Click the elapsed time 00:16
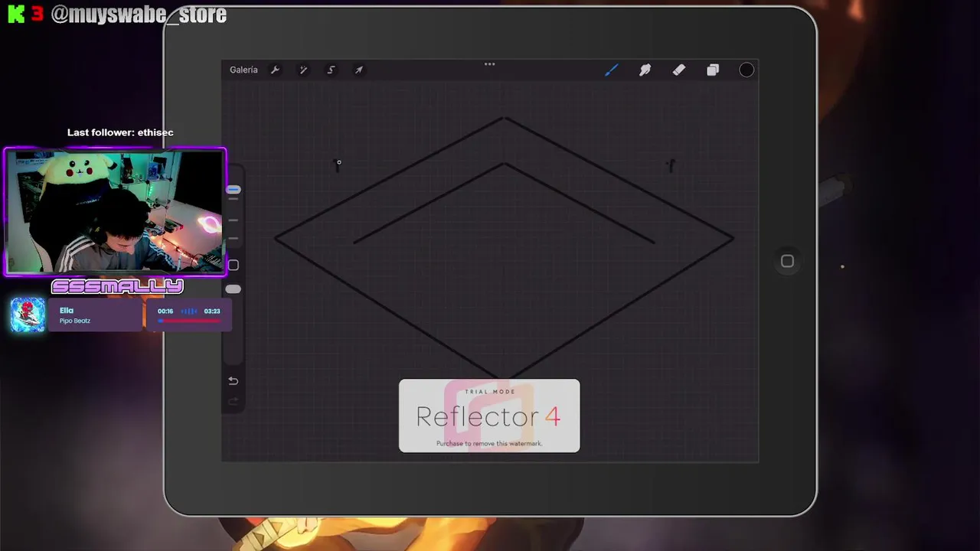Screen dimensions: 980x551 (165, 311)
